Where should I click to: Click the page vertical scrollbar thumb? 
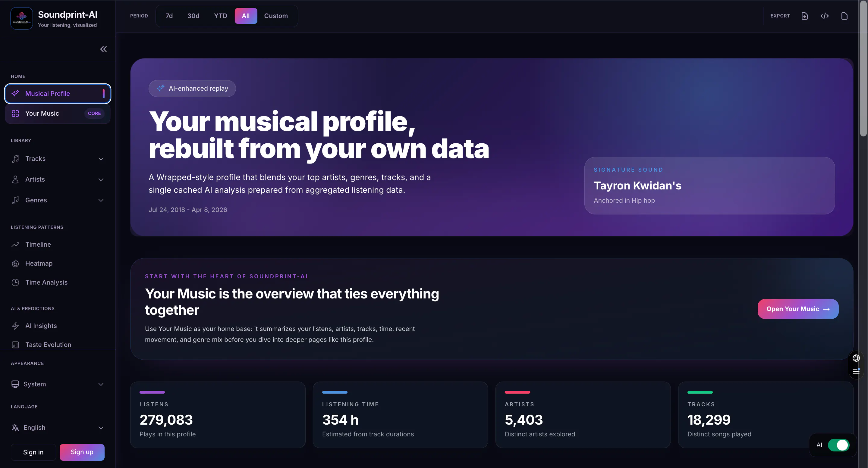pyautogui.click(x=863, y=69)
